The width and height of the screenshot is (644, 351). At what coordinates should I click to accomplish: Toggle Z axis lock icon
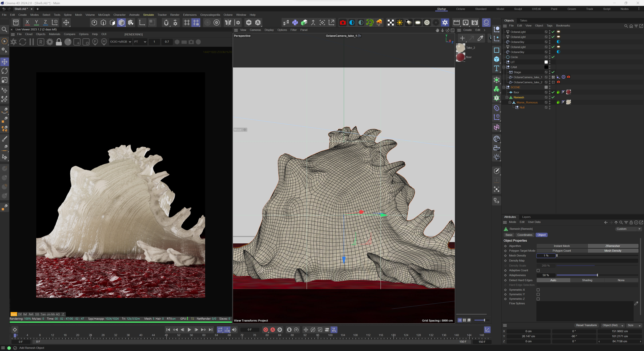pos(45,22)
